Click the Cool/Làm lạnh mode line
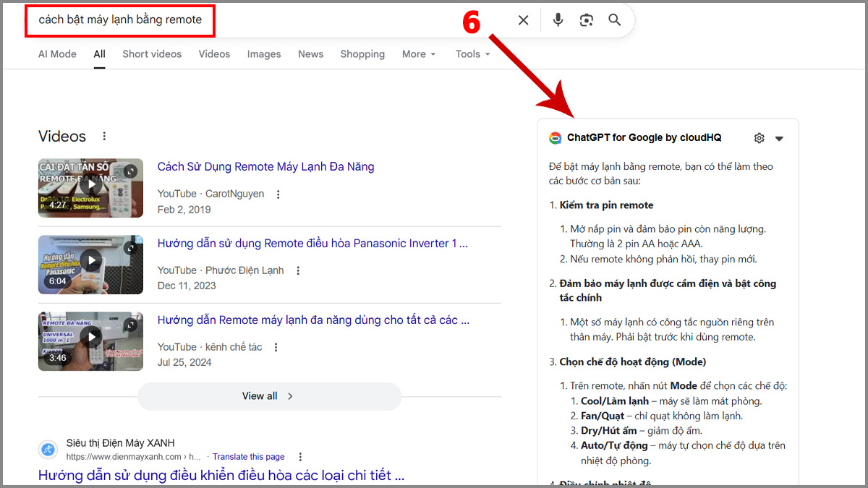The width and height of the screenshot is (868, 488). pos(671,401)
